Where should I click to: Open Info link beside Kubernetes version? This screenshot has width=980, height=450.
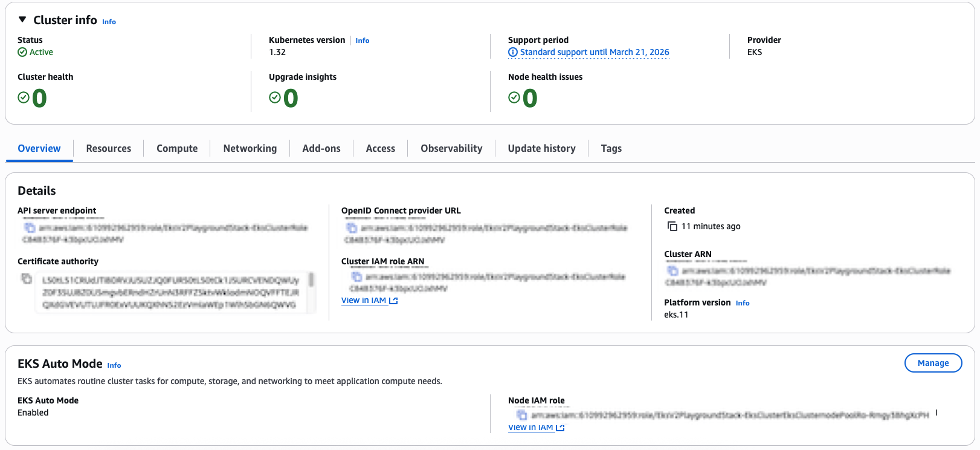pos(363,41)
